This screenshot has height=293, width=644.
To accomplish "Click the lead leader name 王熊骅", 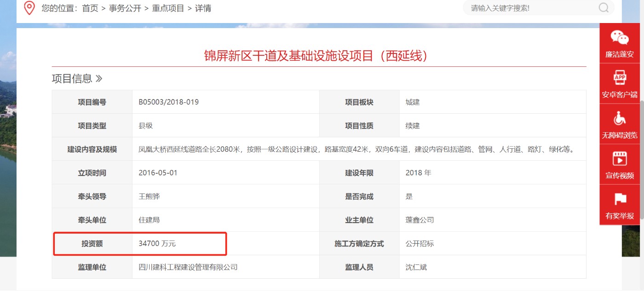I will coord(149,196).
